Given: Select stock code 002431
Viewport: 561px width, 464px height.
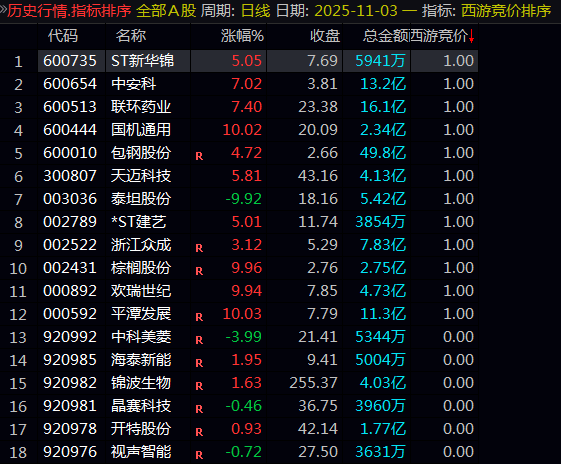Looking at the screenshot, I should pos(70,268).
